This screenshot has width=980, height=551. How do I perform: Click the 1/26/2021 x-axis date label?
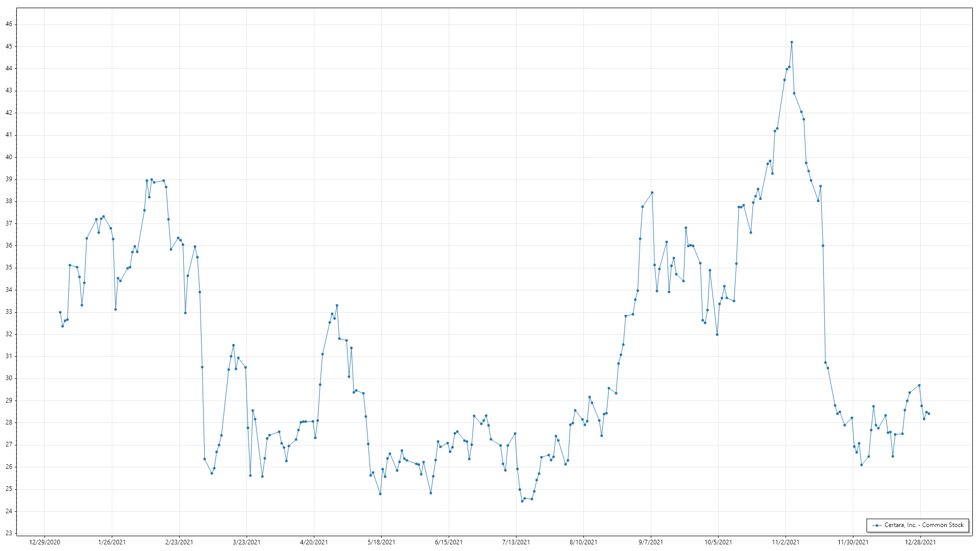[x=112, y=542]
